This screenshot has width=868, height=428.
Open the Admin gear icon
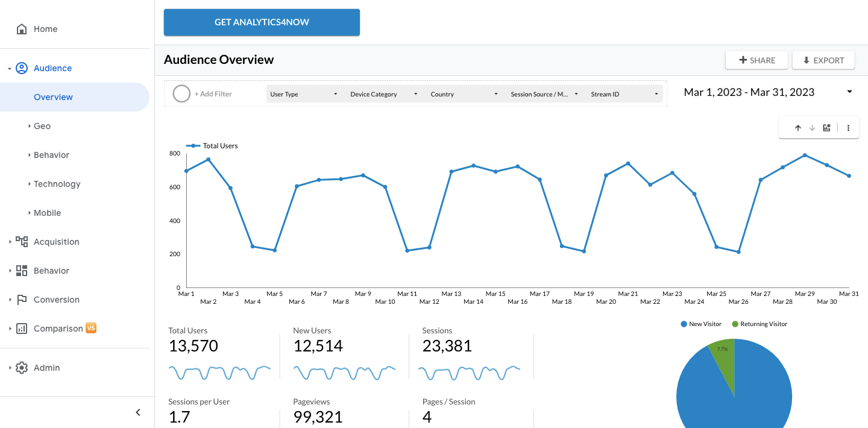click(x=22, y=367)
